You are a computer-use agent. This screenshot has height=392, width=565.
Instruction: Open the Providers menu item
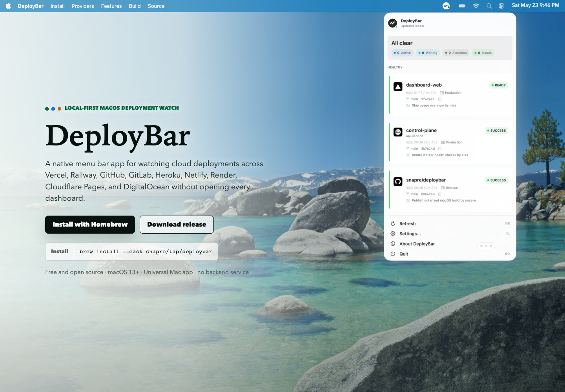[x=83, y=6]
